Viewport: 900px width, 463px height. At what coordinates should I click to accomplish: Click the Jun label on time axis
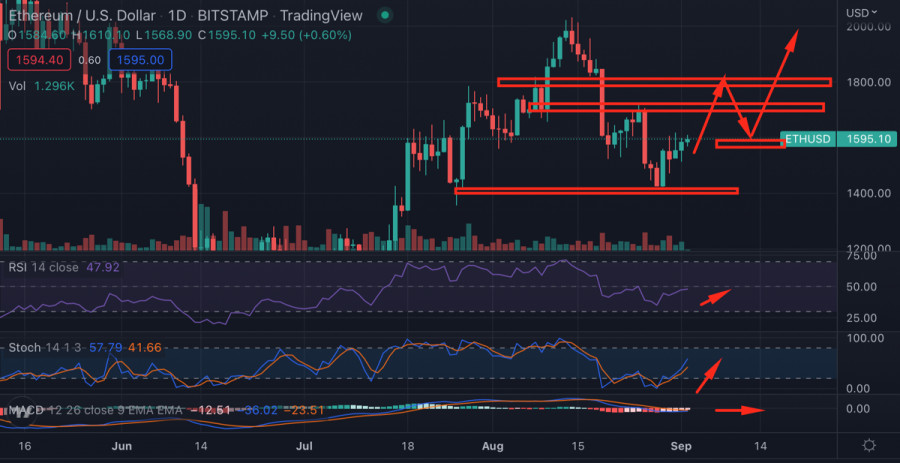pos(122,446)
